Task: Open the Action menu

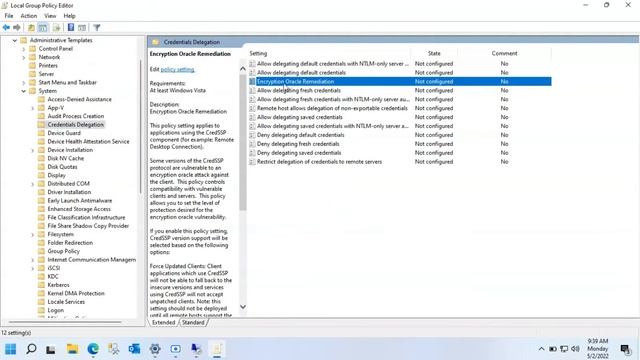Action: click(29, 16)
